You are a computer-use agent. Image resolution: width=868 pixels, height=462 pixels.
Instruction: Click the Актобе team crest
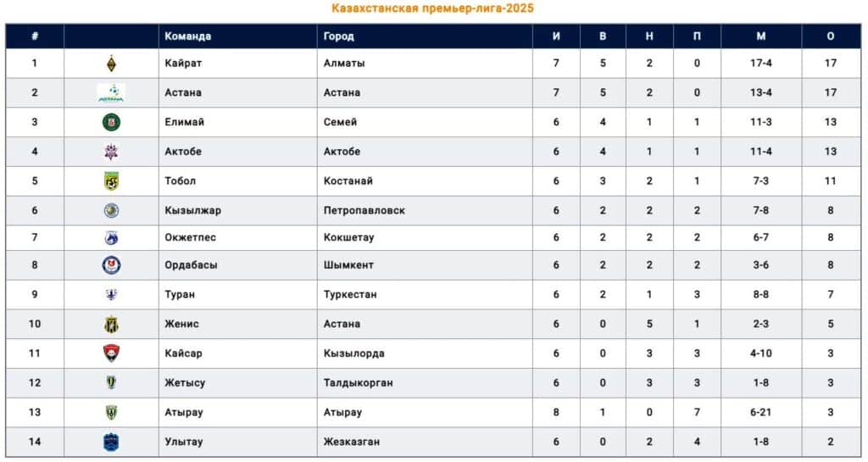[x=111, y=152]
